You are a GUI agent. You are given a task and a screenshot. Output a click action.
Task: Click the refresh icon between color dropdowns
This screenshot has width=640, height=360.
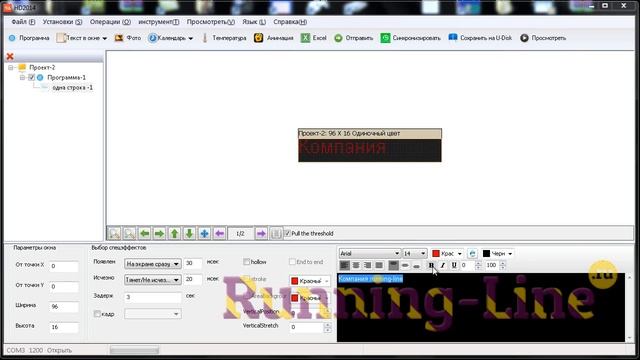[472, 253]
